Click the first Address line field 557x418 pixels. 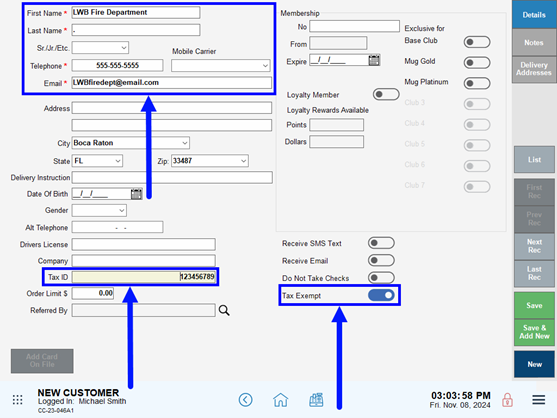[x=172, y=108]
